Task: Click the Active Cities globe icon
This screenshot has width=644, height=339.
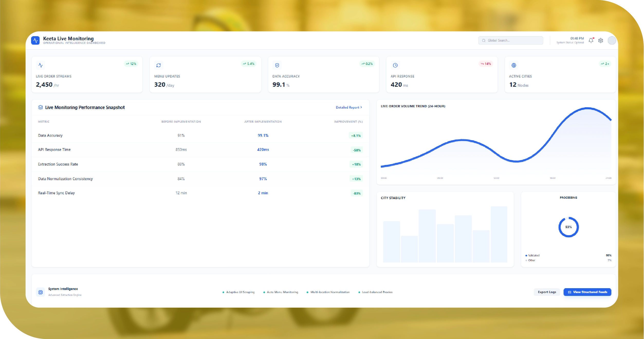Action: 514,65
